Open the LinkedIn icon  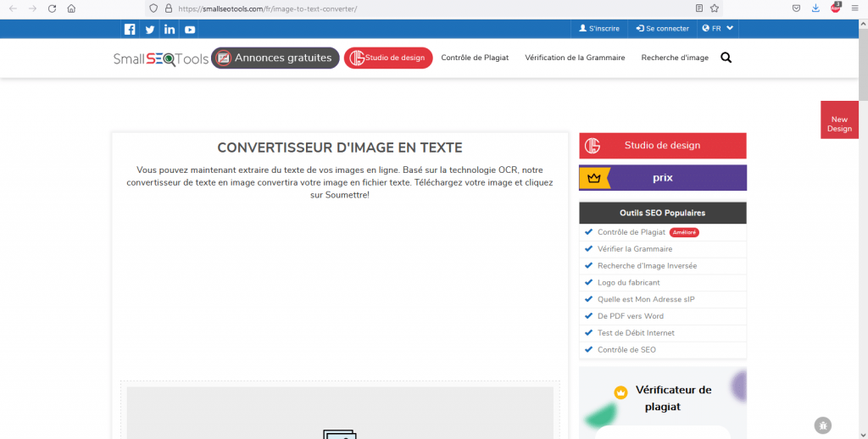(x=170, y=29)
